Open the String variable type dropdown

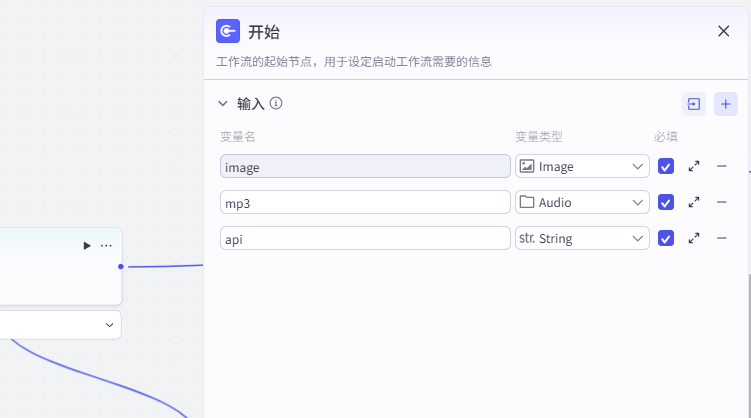(582, 238)
